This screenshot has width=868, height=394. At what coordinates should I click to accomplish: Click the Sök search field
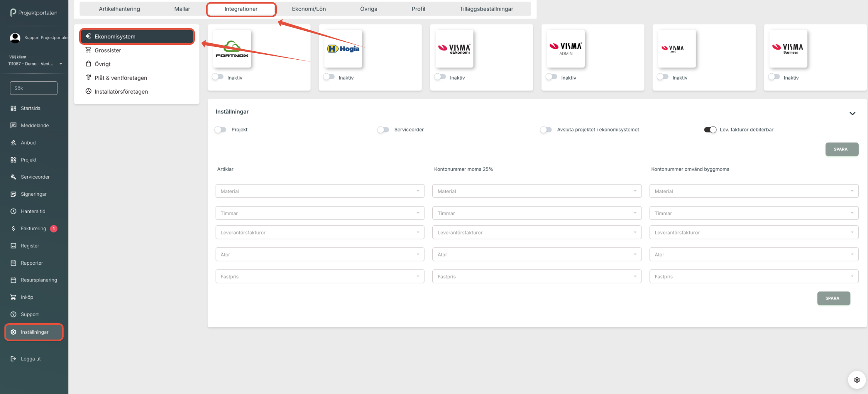point(34,88)
